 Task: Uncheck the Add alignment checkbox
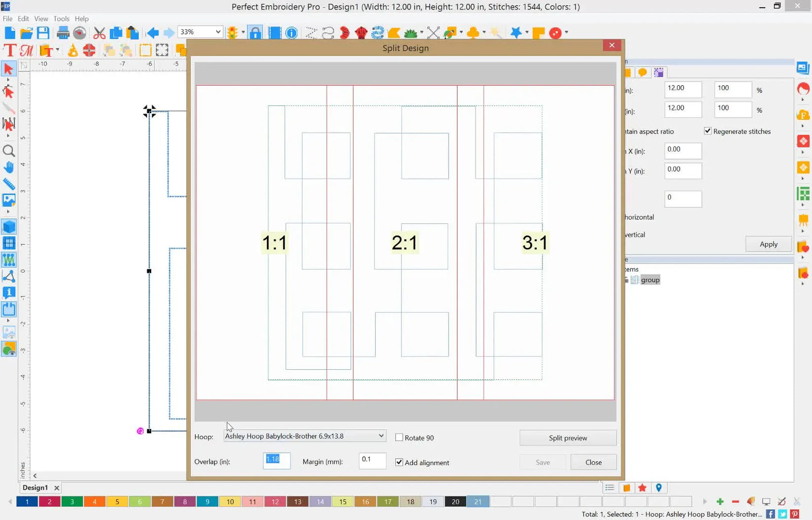click(399, 462)
